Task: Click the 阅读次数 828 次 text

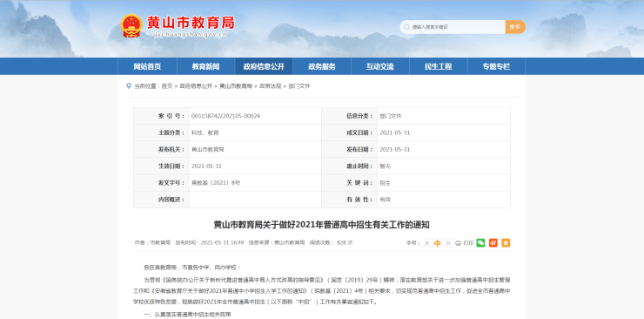Action: click(331, 243)
